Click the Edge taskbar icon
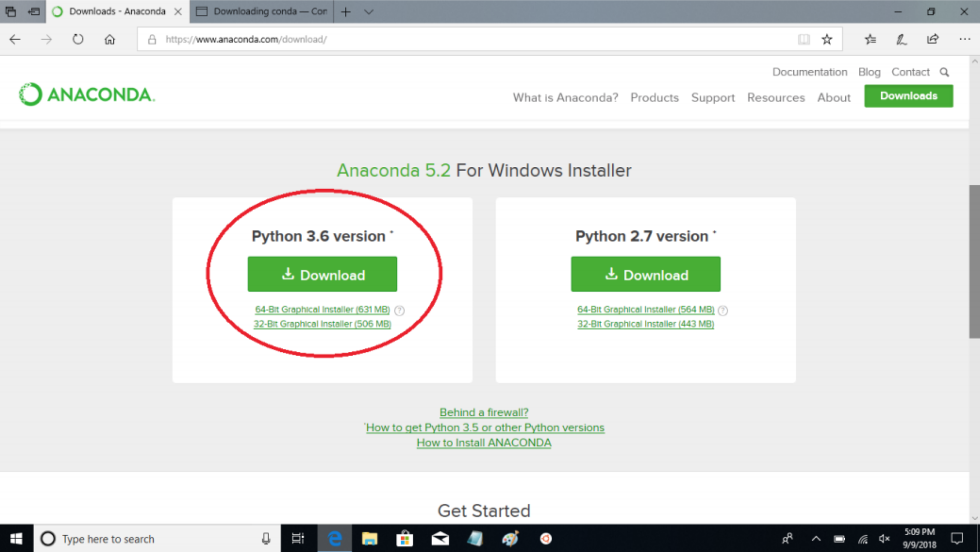 click(335, 538)
